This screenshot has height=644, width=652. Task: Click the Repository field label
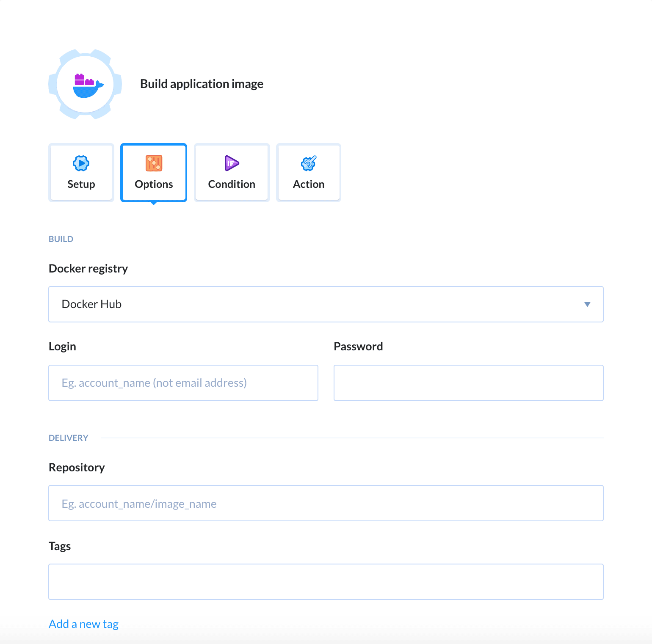coord(77,468)
